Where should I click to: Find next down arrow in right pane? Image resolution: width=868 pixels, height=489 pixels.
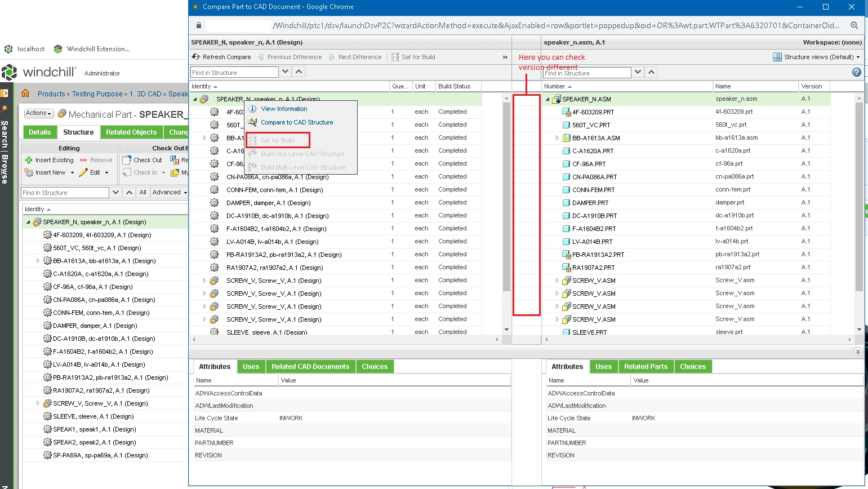tap(638, 72)
